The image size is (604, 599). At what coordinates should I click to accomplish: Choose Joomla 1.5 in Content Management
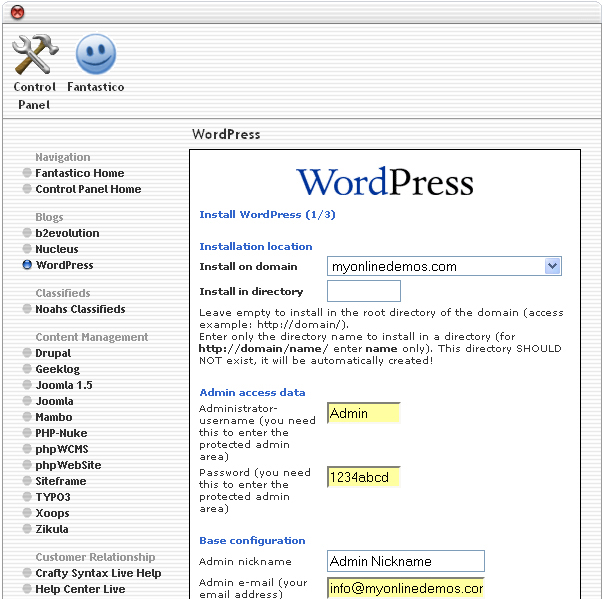pyautogui.click(x=64, y=385)
